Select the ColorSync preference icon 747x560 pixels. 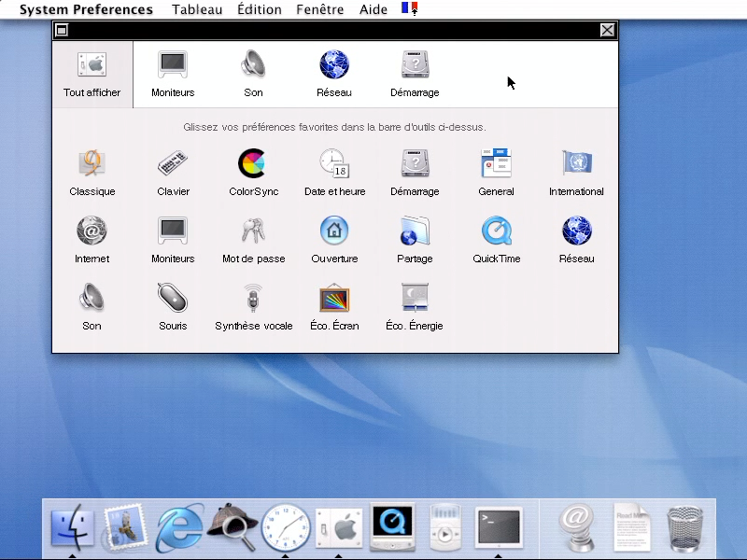coord(253,173)
